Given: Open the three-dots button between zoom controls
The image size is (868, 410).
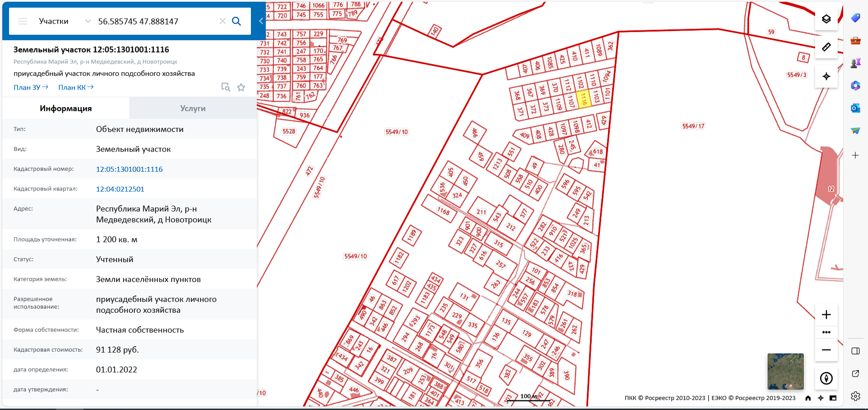Looking at the screenshot, I should tap(826, 332).
